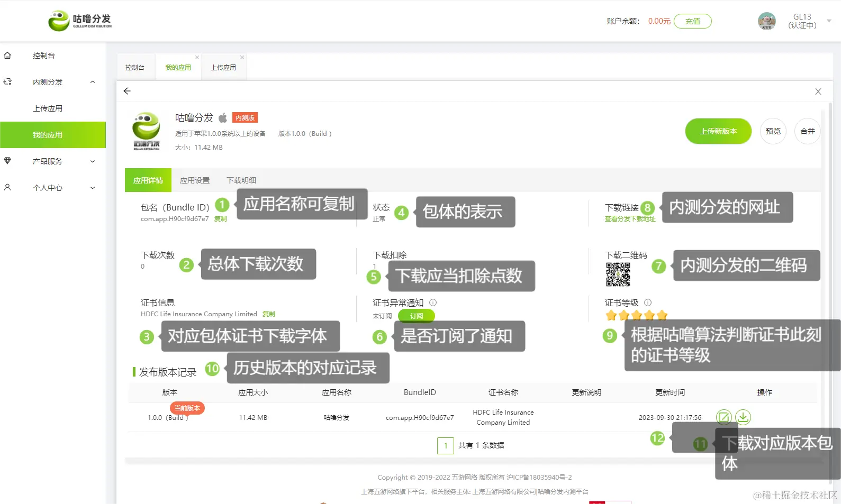Viewport: 841px width, 504px height.
Task: Switch to the 上传应用 page tab
Action: 223,68
